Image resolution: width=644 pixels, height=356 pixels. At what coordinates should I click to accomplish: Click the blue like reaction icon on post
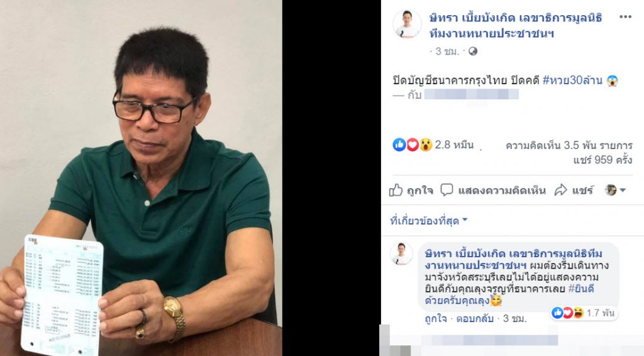(399, 145)
